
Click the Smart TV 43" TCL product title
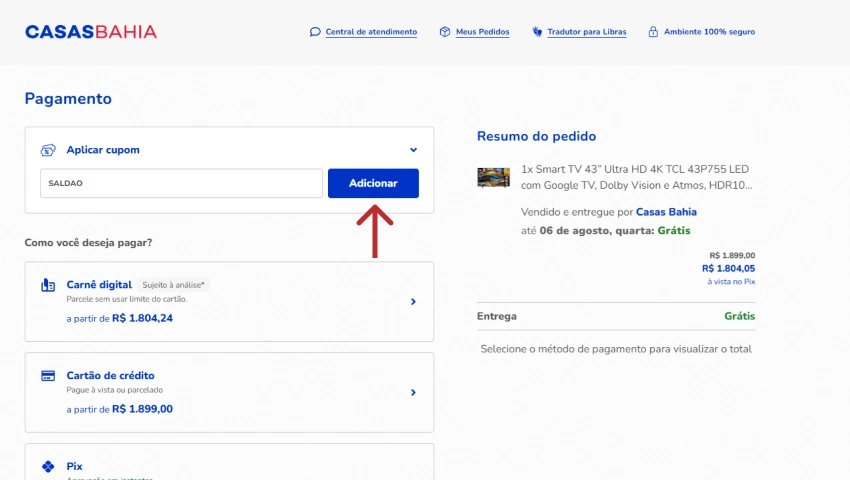coord(636,177)
